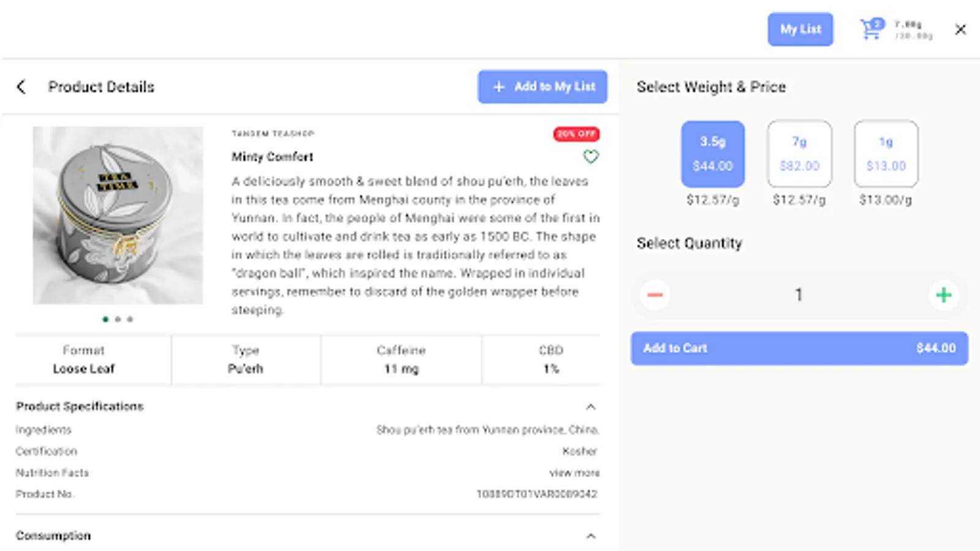Choose the 7g weight for $82.00

799,154
